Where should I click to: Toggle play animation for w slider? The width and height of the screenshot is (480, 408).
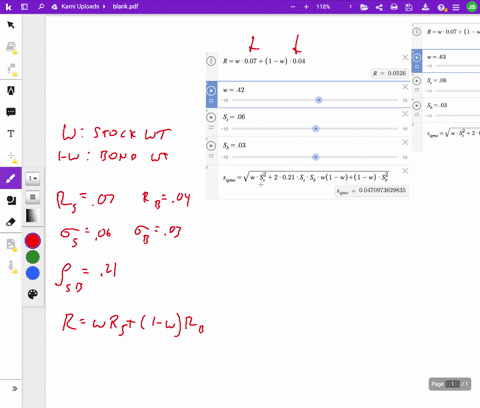coord(211,91)
